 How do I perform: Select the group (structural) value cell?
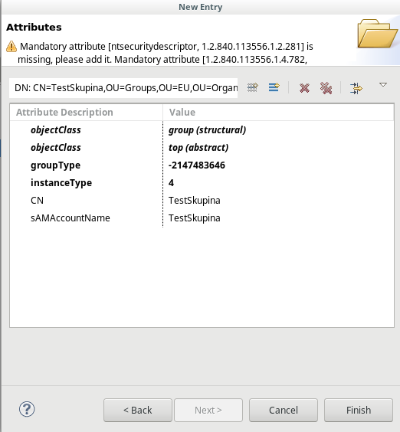[207, 130]
